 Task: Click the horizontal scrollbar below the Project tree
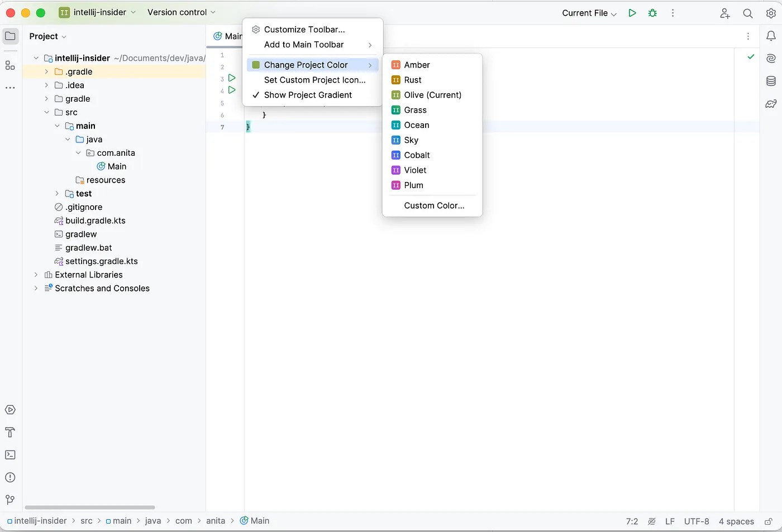pyautogui.click(x=89, y=508)
